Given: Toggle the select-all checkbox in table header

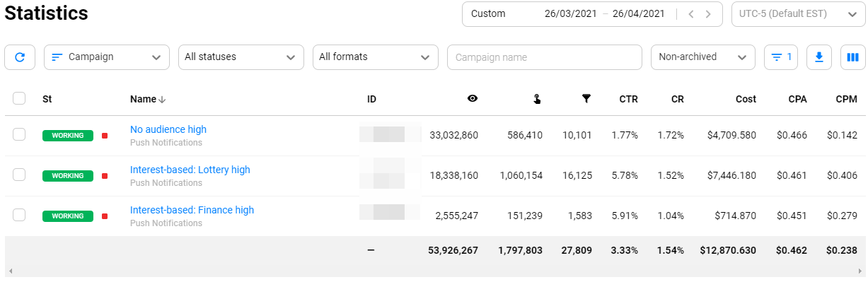Looking at the screenshot, I should coord(19,99).
